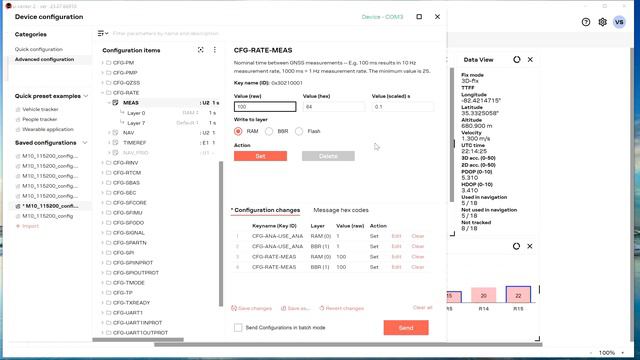Expand the NAV item under CFG-RATE
Image resolution: width=640 pixels, height=360 pixels.
point(109,133)
